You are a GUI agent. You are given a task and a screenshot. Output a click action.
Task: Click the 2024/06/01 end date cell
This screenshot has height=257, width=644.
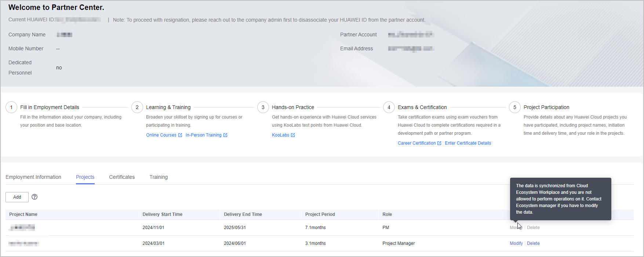pyautogui.click(x=235, y=243)
